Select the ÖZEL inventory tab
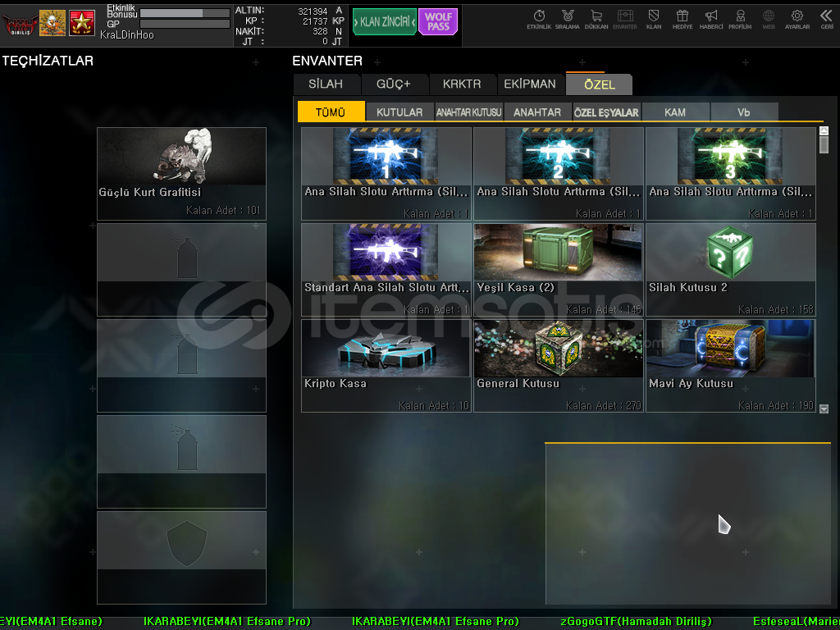 pyautogui.click(x=599, y=84)
